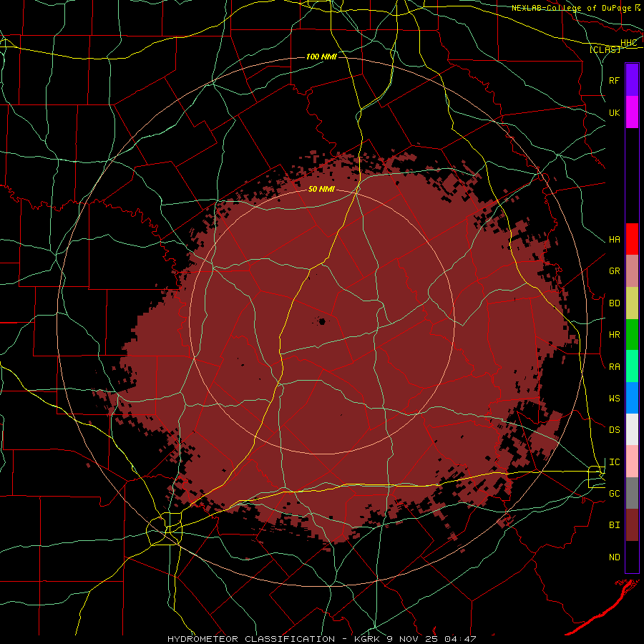Click the black radar site dot at center
Screen dimensions: 644x644
[x=322, y=321]
